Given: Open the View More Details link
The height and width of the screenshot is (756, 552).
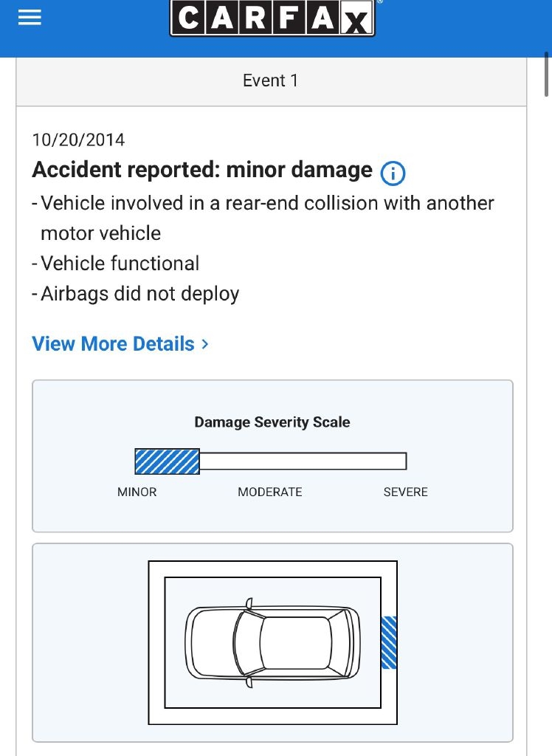Looking at the screenshot, I should click(x=114, y=344).
